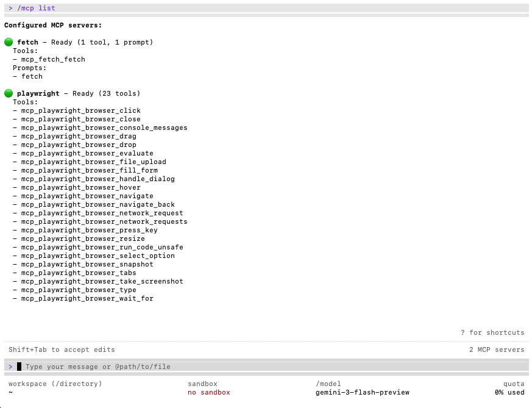Image resolution: width=532 pixels, height=408 pixels.
Task: Click the green status dot beside fetch
Action: pos(9,42)
